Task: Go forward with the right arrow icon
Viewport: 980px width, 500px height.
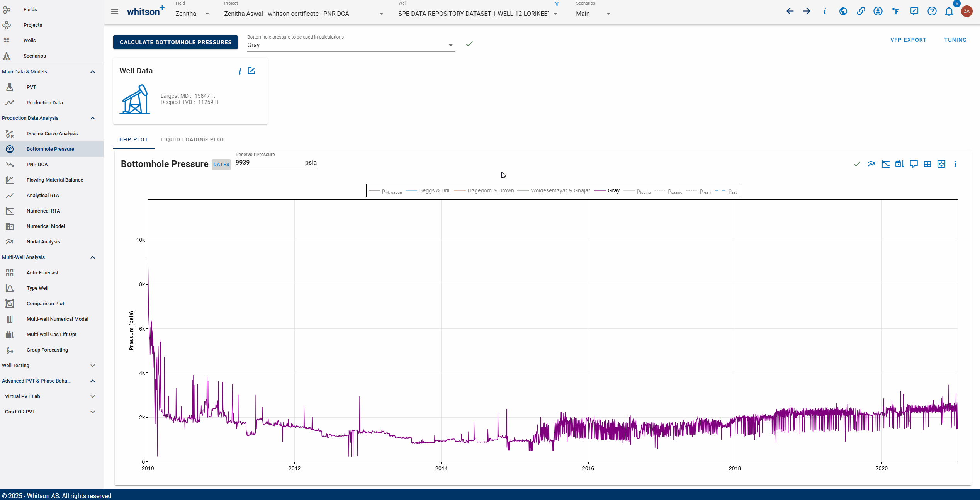Action: pyautogui.click(x=807, y=11)
